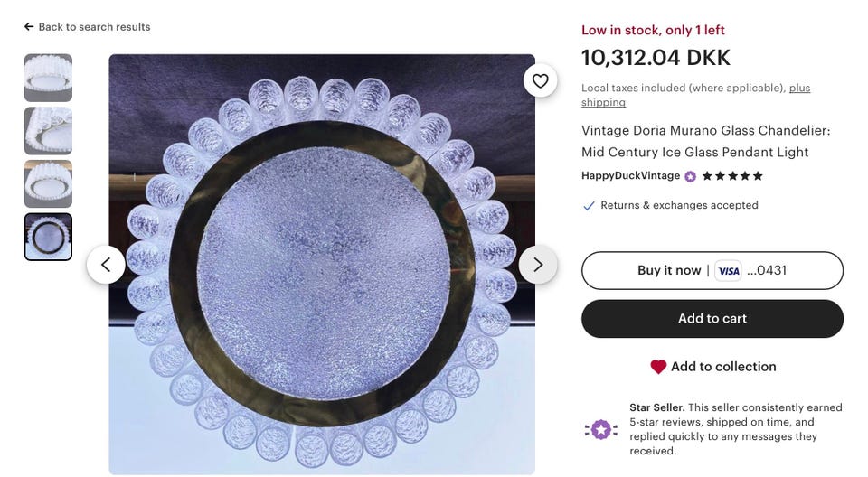The width and height of the screenshot is (868, 477).
Task: Select the first chandelier thumbnail
Action: click(48, 78)
